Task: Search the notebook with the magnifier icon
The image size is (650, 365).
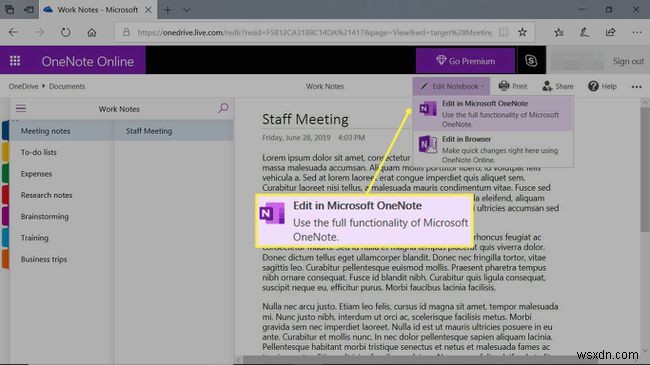Action: (x=223, y=108)
